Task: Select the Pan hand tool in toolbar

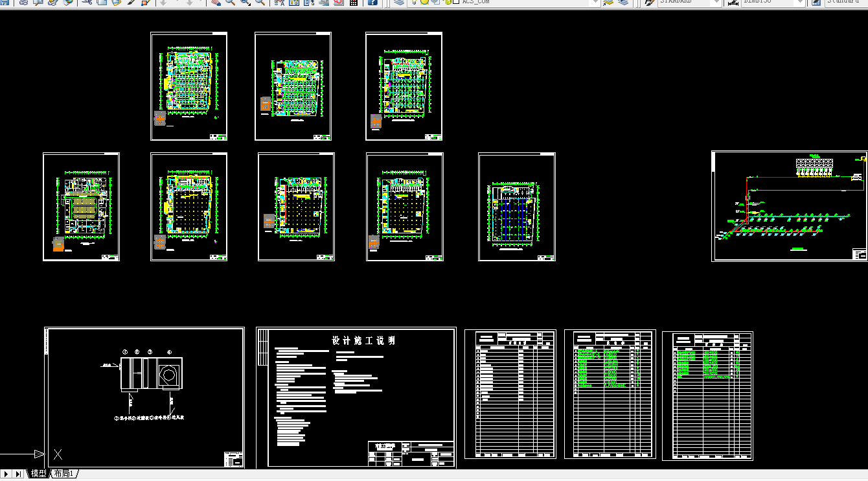Action: [215, 2]
